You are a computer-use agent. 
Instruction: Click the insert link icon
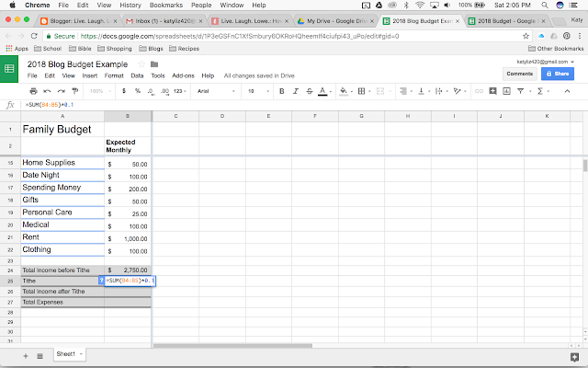click(x=479, y=91)
